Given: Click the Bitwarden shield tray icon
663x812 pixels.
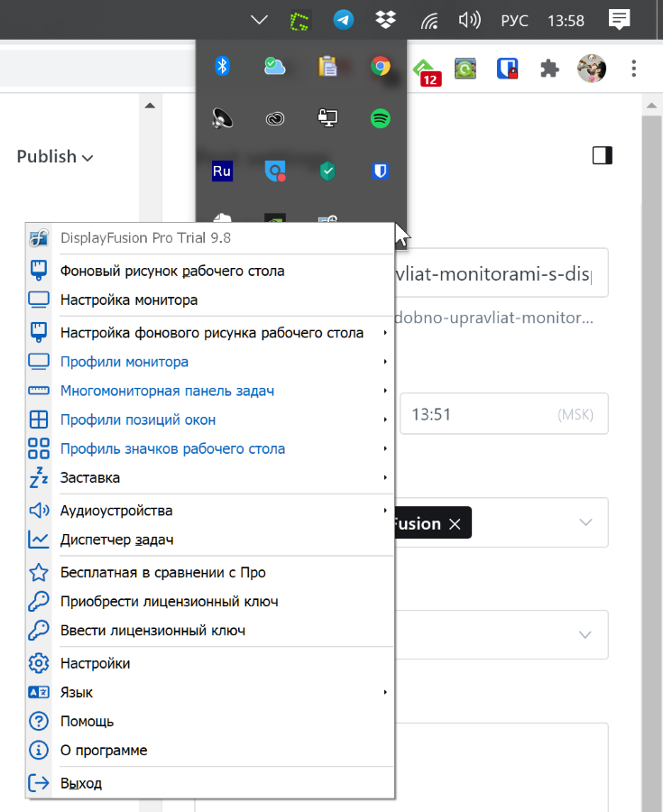Looking at the screenshot, I should [381, 171].
